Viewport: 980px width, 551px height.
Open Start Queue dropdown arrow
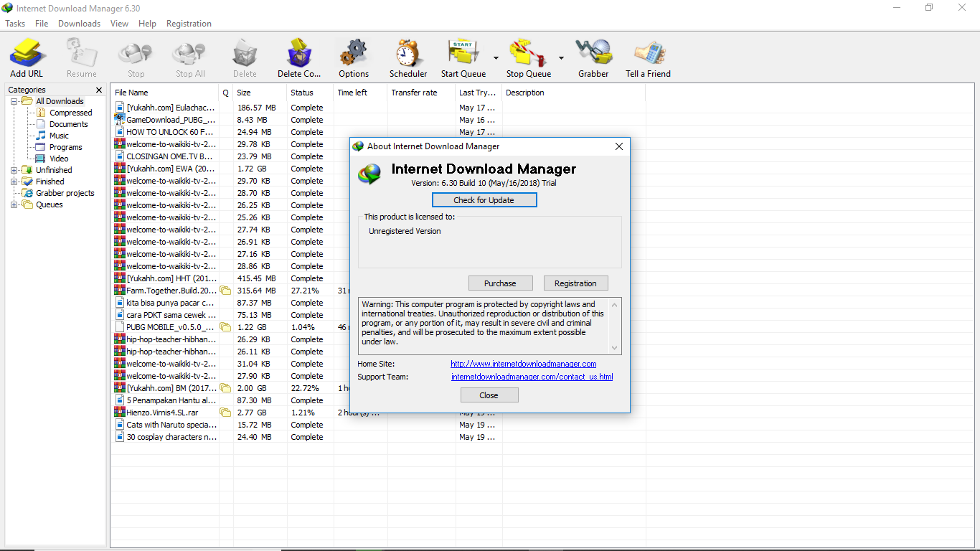pos(496,58)
